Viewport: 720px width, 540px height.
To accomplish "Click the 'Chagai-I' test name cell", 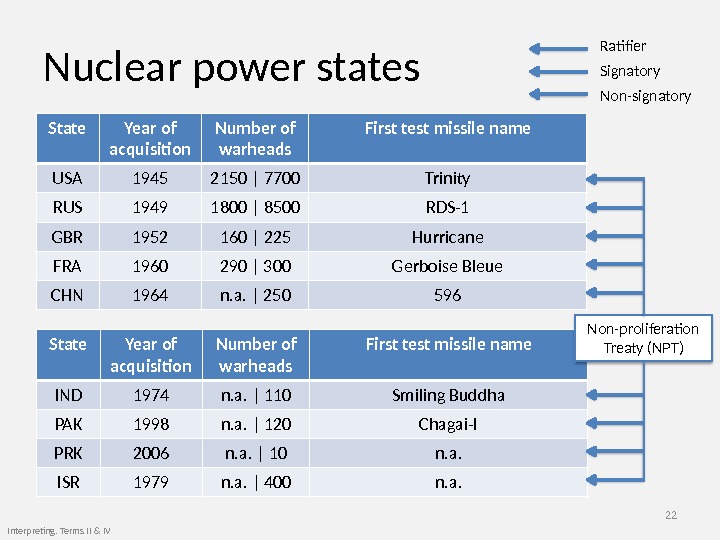I will (448, 424).
